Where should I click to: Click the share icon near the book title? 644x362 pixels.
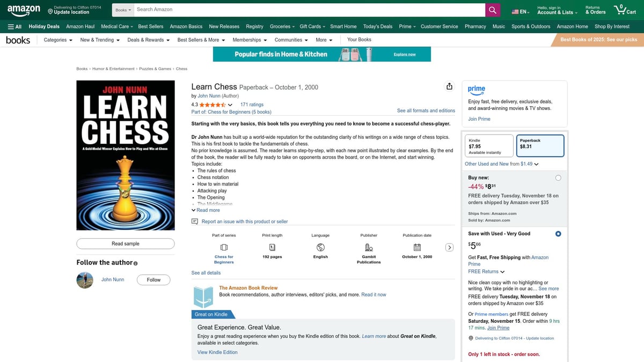[x=449, y=86]
